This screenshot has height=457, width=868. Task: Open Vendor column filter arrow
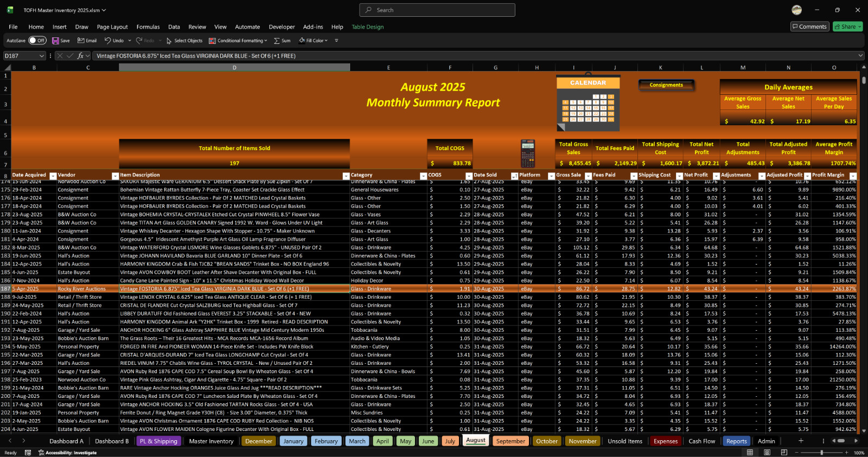click(115, 176)
